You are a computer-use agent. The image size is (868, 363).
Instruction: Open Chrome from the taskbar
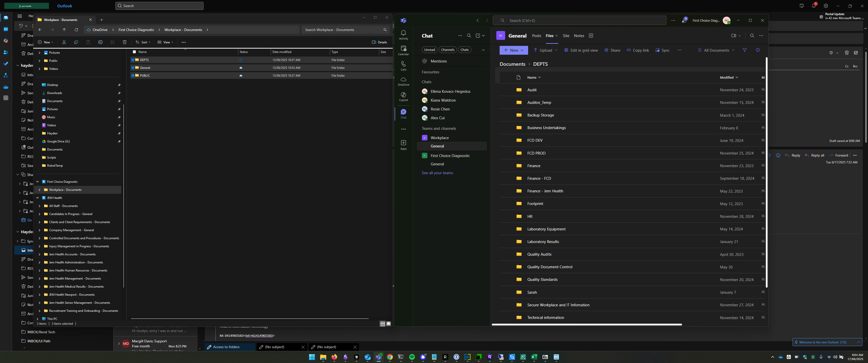pos(390,357)
